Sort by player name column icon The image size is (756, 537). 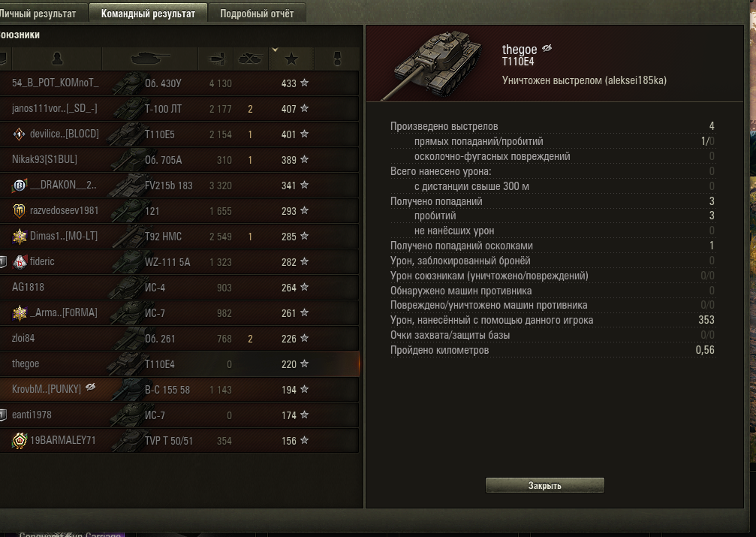[x=57, y=59]
